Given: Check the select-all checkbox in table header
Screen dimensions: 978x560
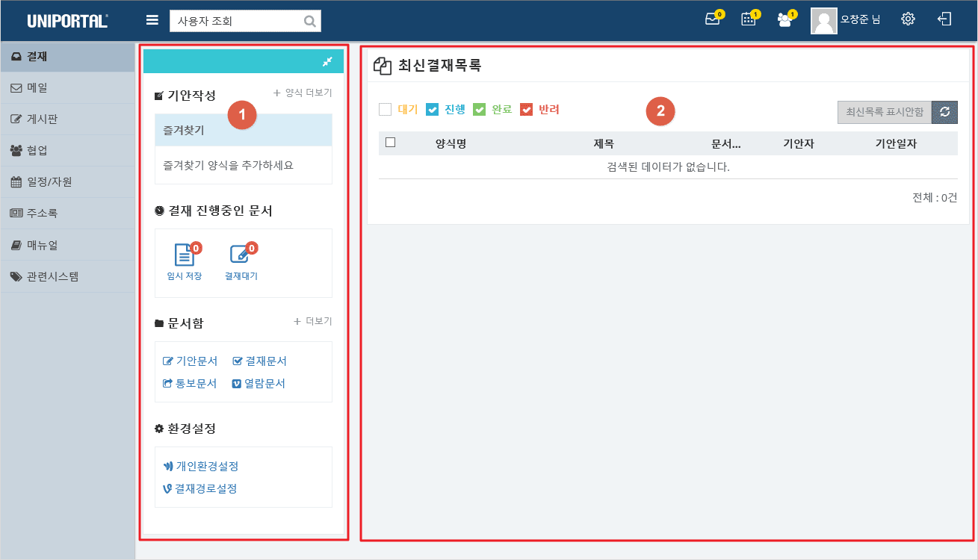Looking at the screenshot, I should tap(390, 143).
